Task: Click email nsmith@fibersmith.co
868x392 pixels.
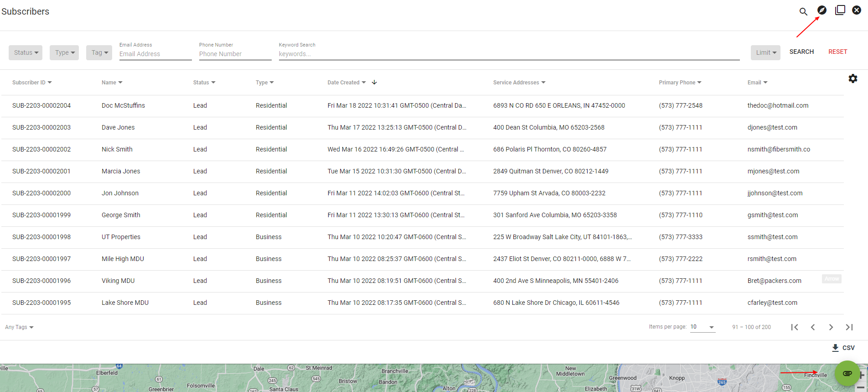Action: (x=779, y=149)
